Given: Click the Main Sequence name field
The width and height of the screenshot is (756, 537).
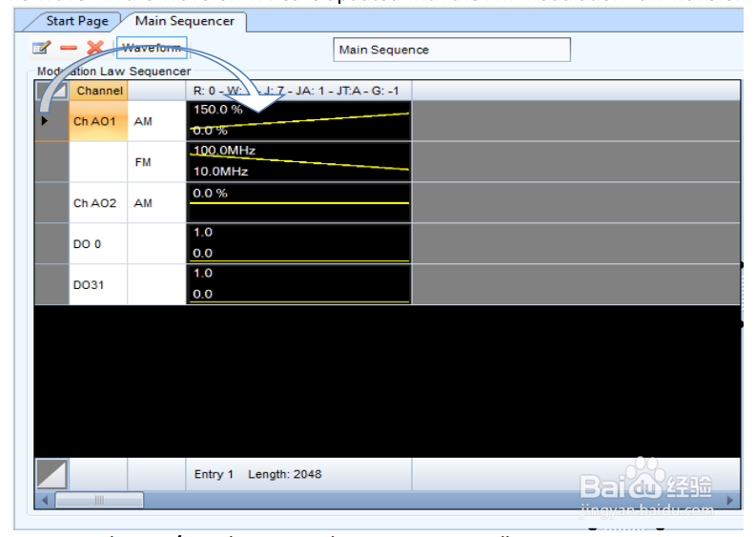Looking at the screenshot, I should click(452, 50).
